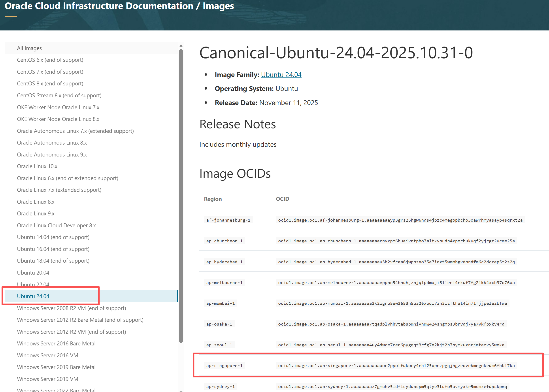Click the ap-singapore-1 region cell
This screenshot has width=549, height=392.
click(224, 366)
